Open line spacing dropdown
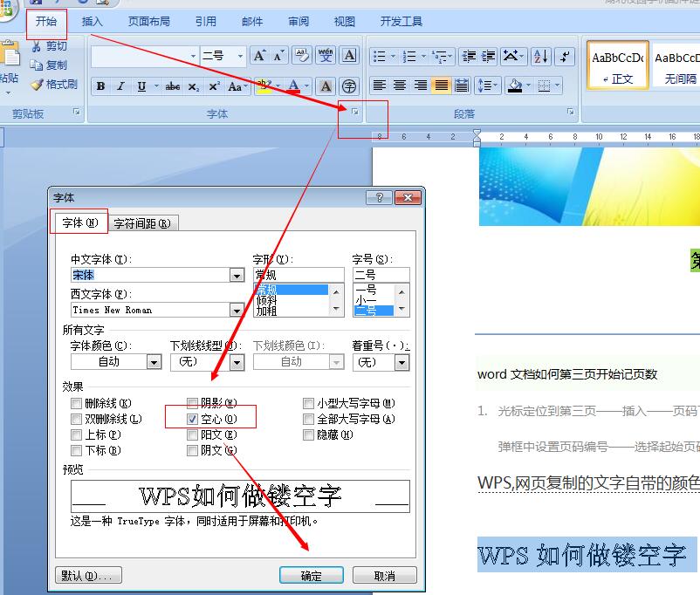Viewport: 700px width, 595px height. 488,85
